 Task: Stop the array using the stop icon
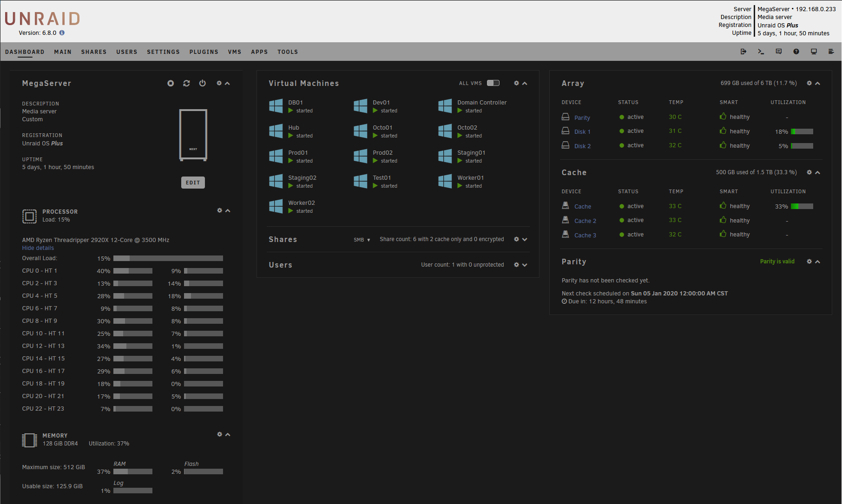tap(171, 83)
